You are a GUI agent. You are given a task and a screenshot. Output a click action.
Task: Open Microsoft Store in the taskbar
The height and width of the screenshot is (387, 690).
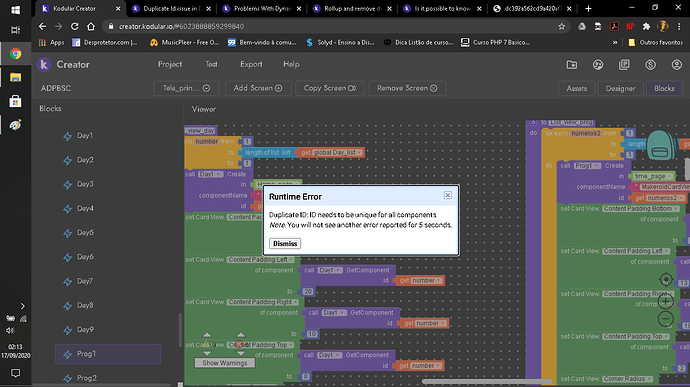tap(15, 101)
